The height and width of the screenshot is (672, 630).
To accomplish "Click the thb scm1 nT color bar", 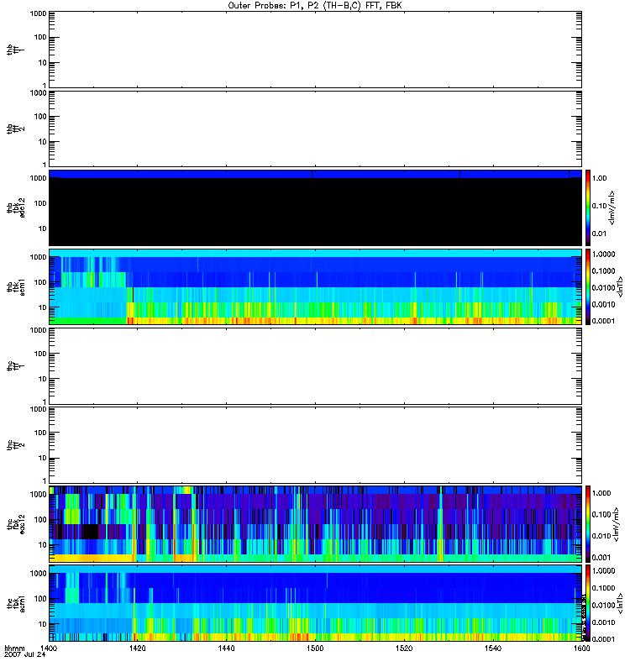I will pos(590,287).
